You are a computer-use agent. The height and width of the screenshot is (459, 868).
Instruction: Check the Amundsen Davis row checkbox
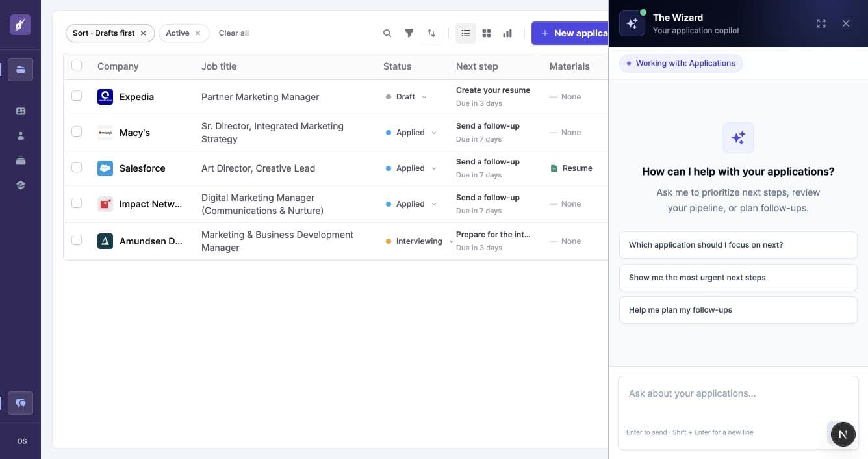pos(77,240)
